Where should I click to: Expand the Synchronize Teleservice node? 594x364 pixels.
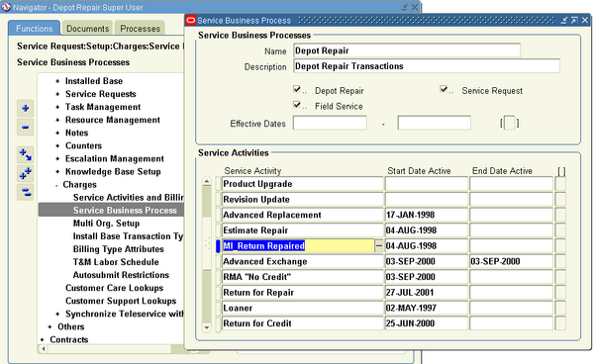57,315
